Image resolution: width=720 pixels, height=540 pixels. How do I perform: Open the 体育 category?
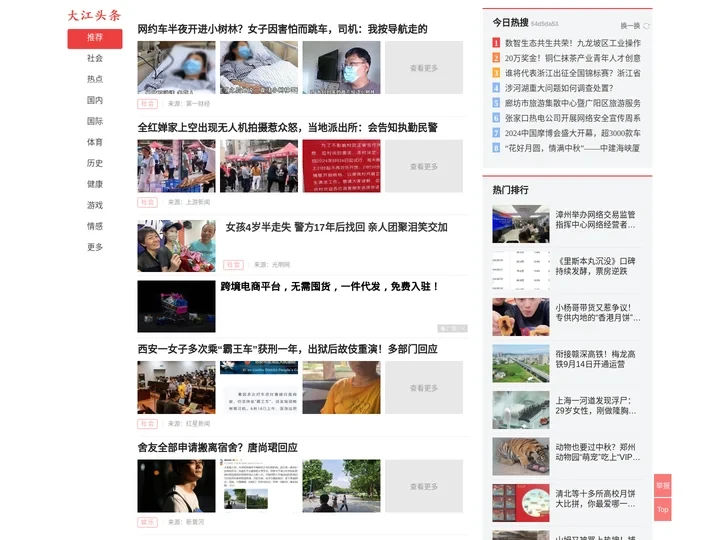pos(95,142)
